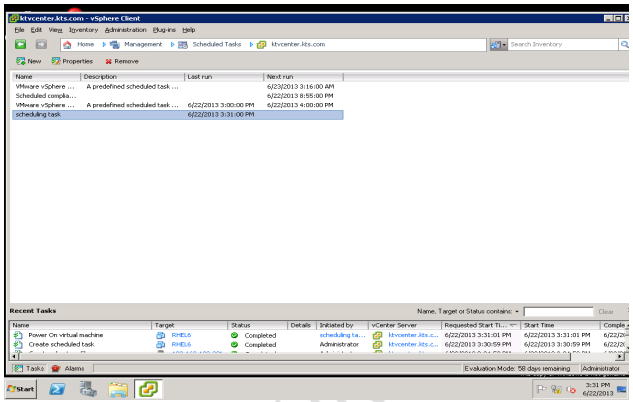Open the File menu

pyautogui.click(x=19, y=30)
